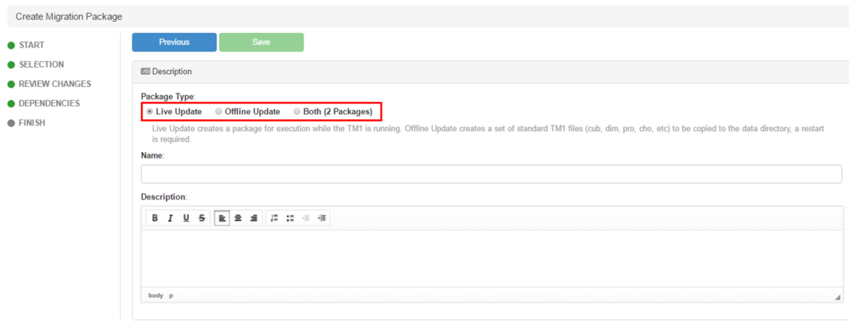The image size is (868, 334).
Task: Choose Offline Update package type
Action: [x=218, y=111]
